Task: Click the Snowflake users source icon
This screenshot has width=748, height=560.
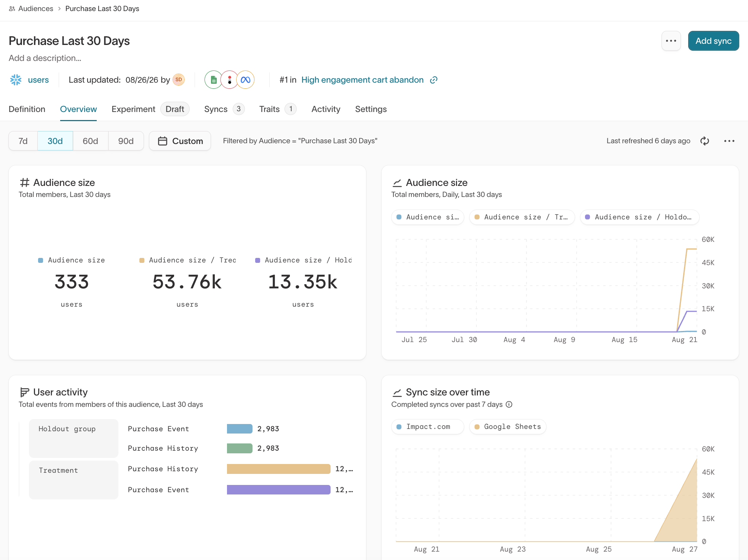Action: tap(16, 80)
